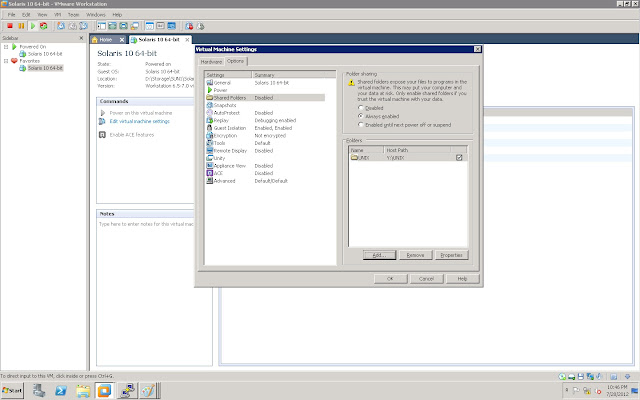Click the Take Snapshot toolbar icon
The image size is (640, 400).
click(61, 26)
